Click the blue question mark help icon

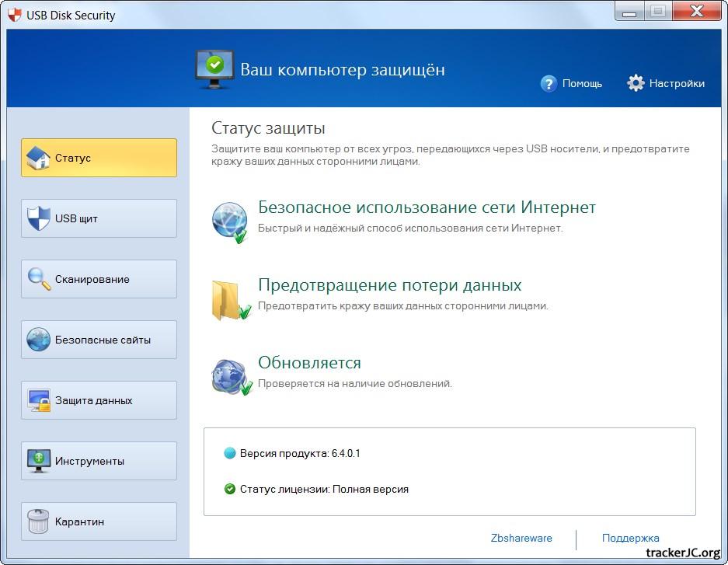[x=549, y=84]
